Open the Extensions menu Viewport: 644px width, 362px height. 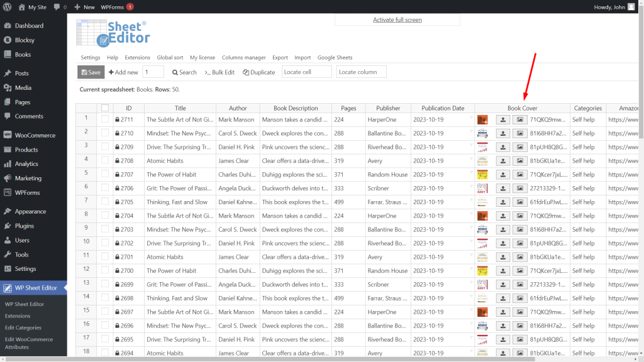[137, 57]
